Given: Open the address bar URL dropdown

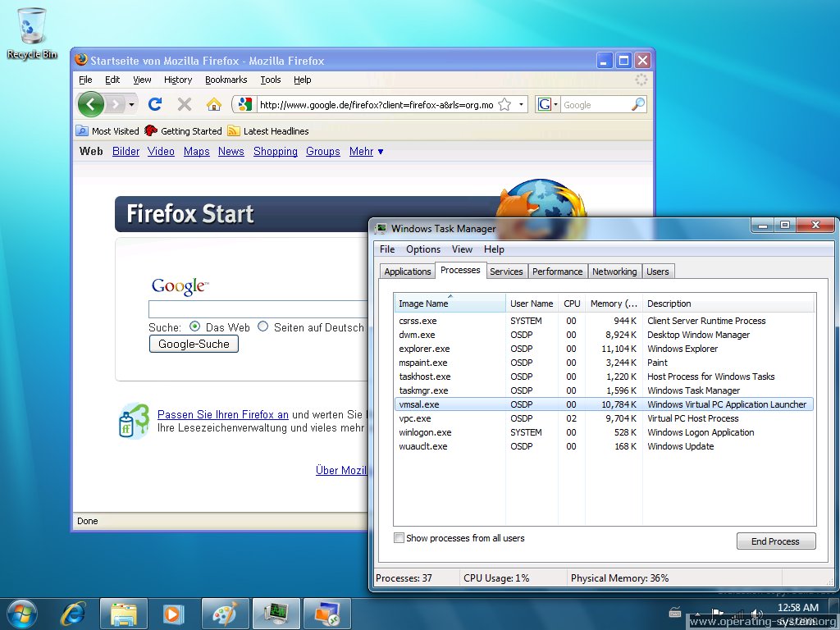Looking at the screenshot, I should [521, 104].
